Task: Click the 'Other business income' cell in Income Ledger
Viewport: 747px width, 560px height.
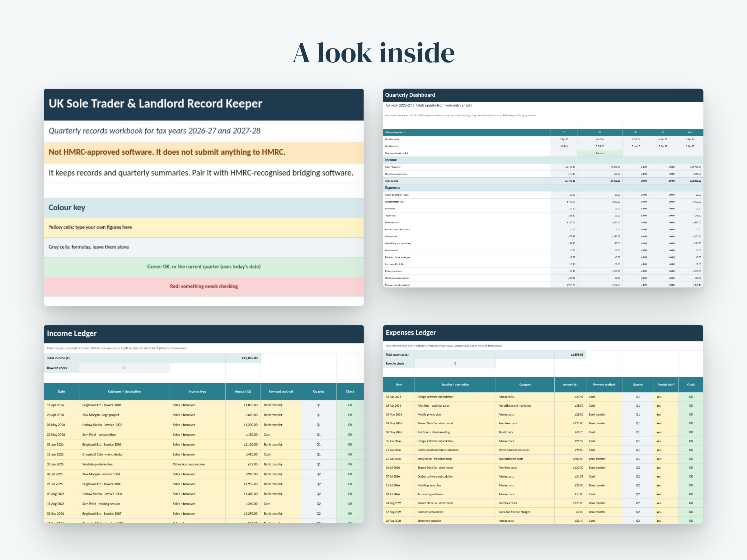Action: (198, 464)
